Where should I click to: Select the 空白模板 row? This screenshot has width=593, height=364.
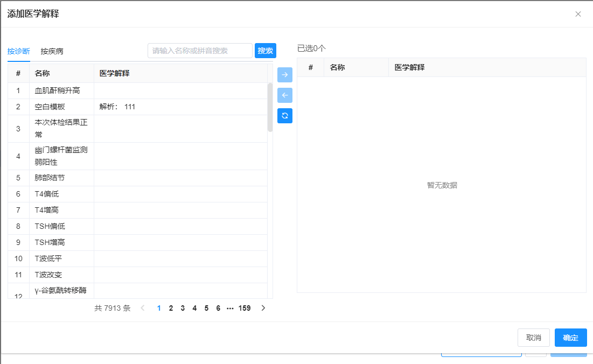(50, 107)
